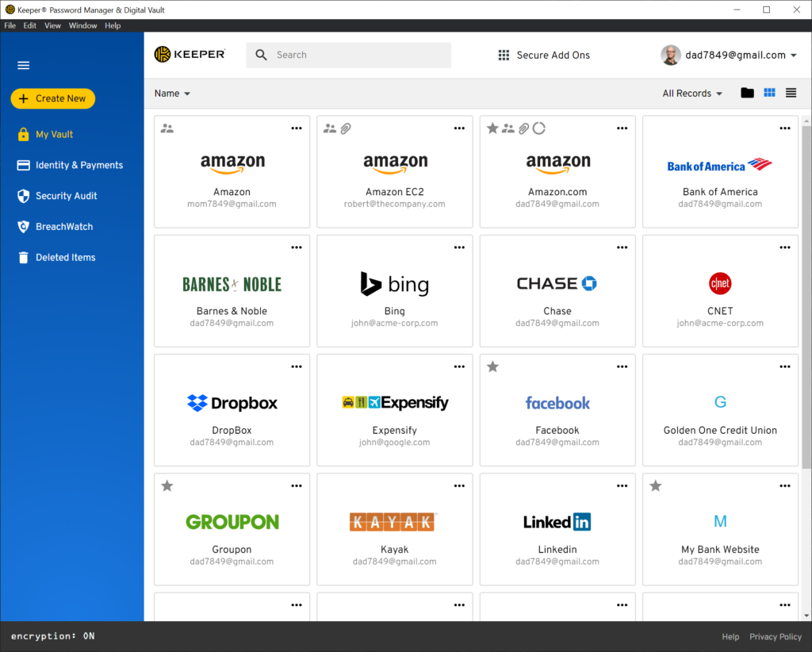Open the Chase record card
Viewport: 812px width, 652px height.
557,291
